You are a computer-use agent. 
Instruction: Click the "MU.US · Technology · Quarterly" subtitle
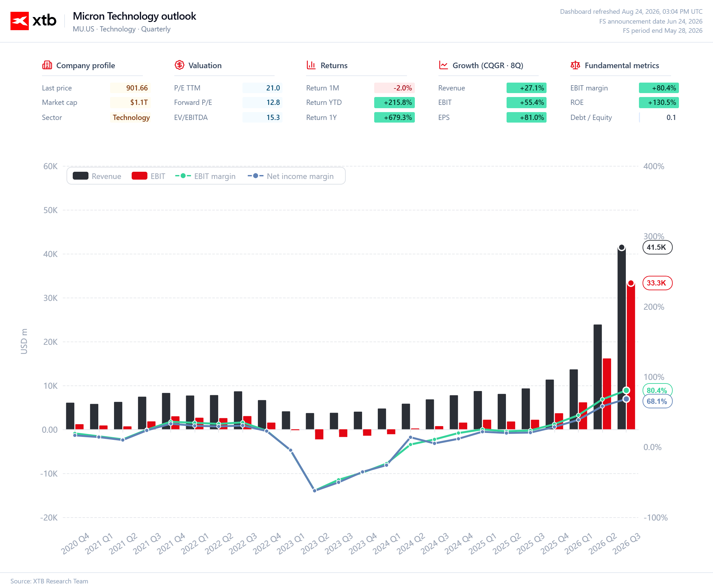[122, 29]
